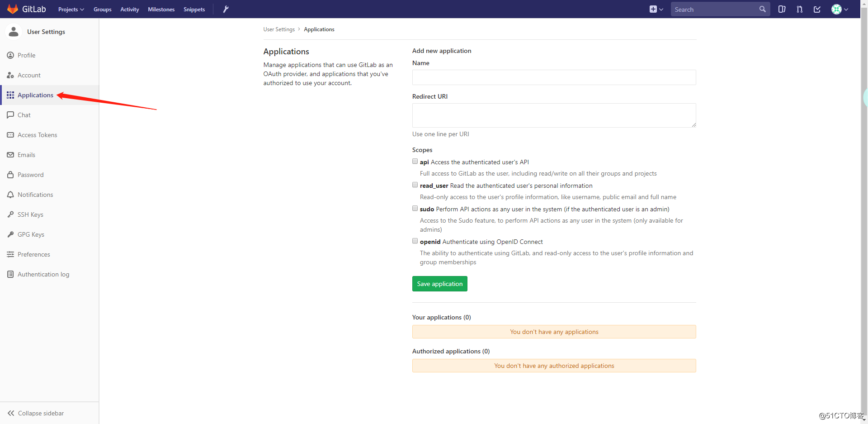868x424 pixels.
Task: Go to Account settings
Action: click(x=50, y=75)
